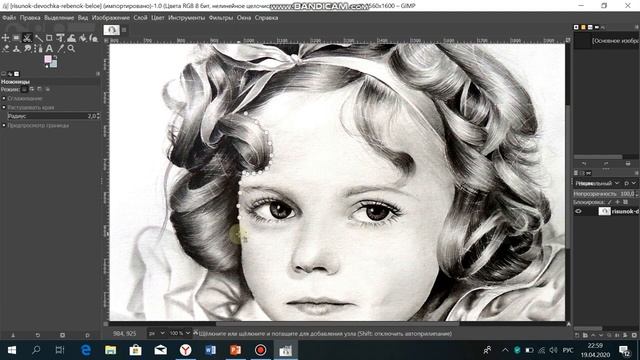Viewport: 640px width, 360px height.
Task: Open the Фильтры menu
Action: 221,18
